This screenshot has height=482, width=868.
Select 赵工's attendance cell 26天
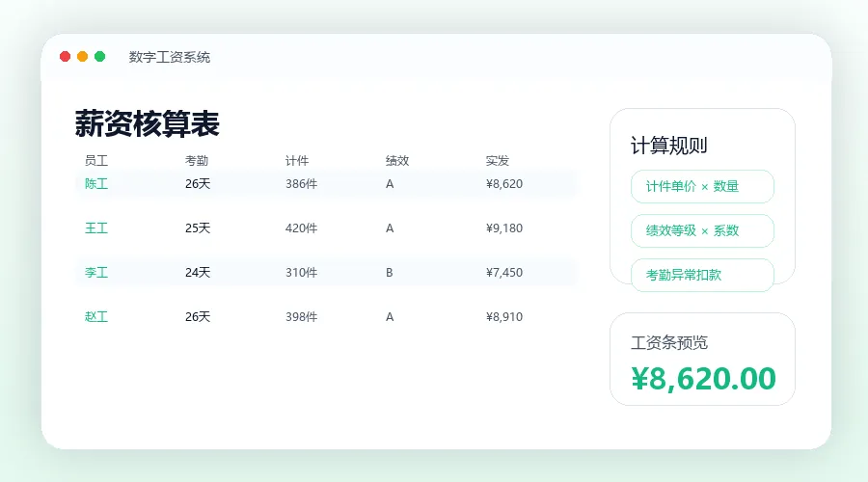tap(198, 316)
